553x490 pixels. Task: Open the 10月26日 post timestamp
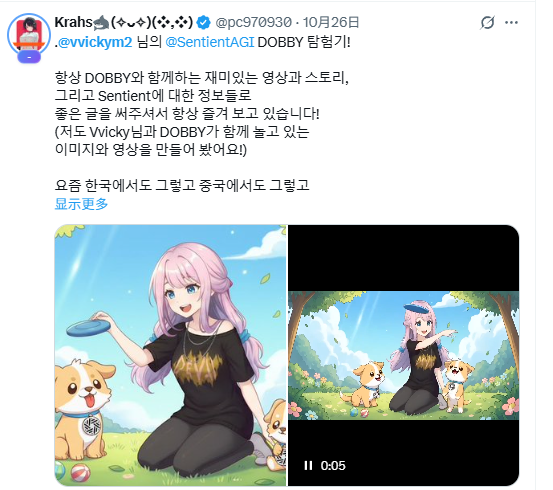point(331,23)
